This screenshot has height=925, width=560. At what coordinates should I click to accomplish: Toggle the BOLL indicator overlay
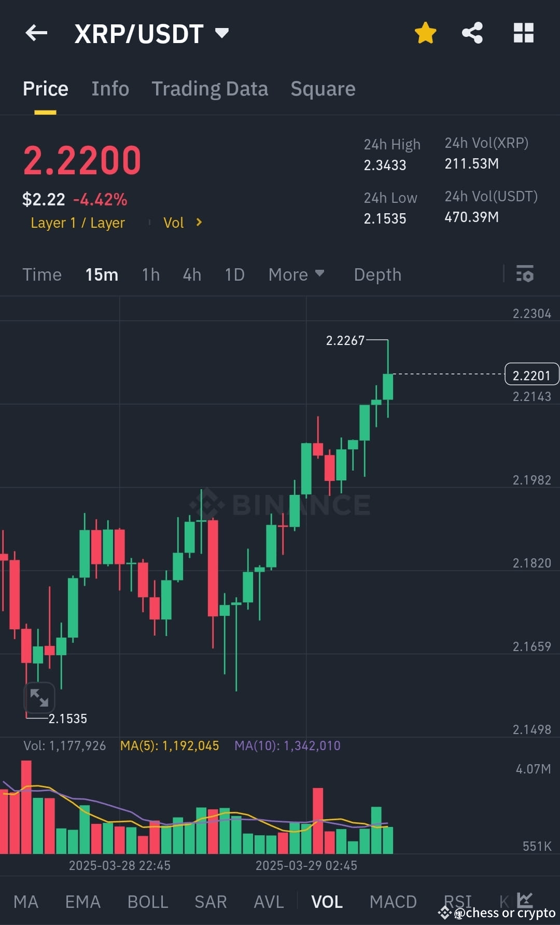tap(148, 902)
